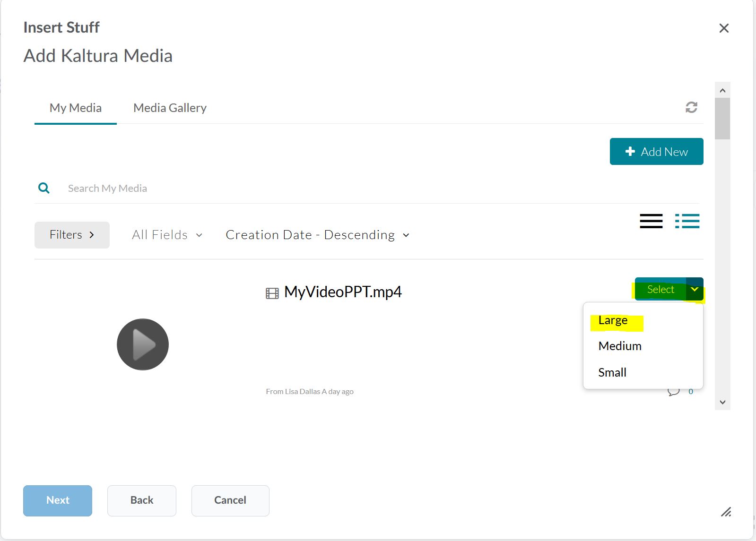Click the refresh media list icon
The height and width of the screenshot is (541, 756).
point(691,107)
